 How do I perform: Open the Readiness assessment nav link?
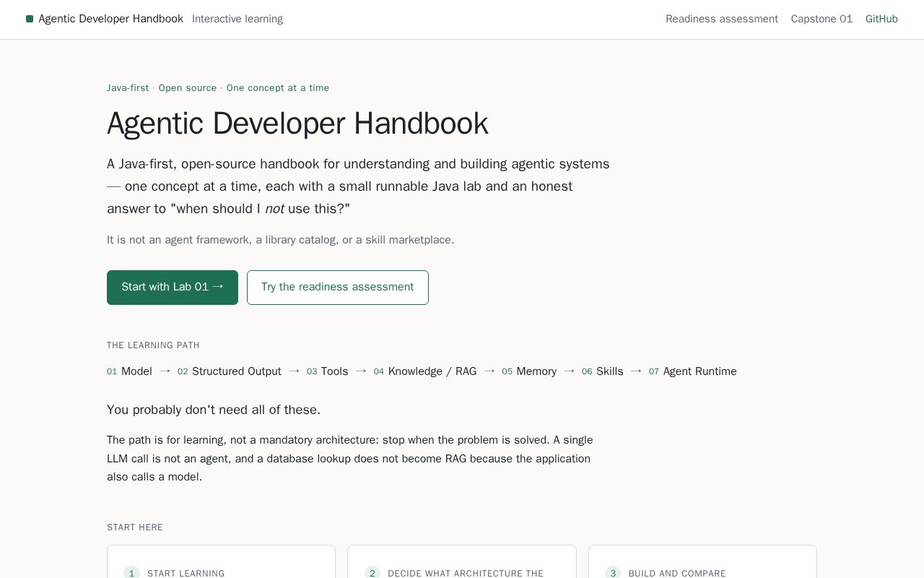722,19
